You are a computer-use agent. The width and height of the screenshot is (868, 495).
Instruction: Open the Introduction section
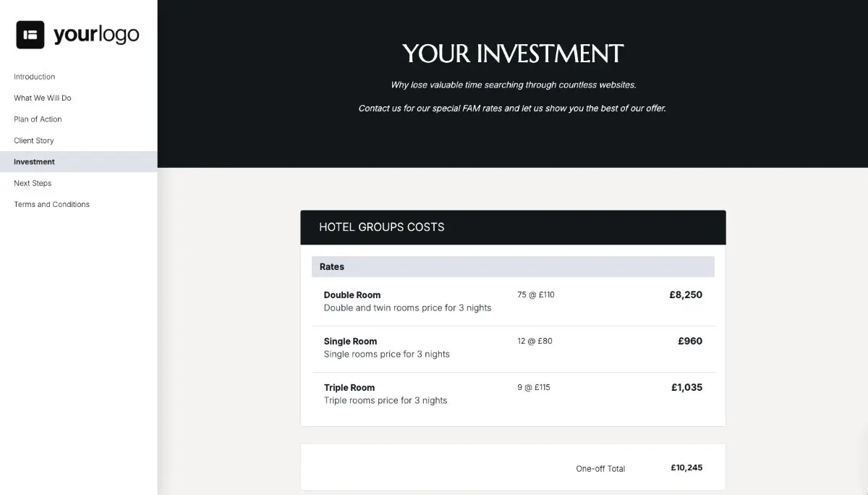(x=34, y=76)
